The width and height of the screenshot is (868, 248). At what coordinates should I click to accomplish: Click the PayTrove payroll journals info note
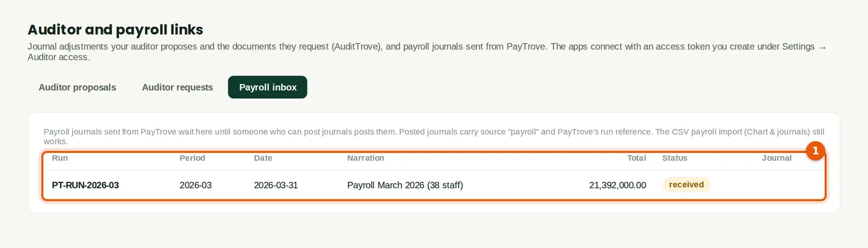click(x=434, y=136)
